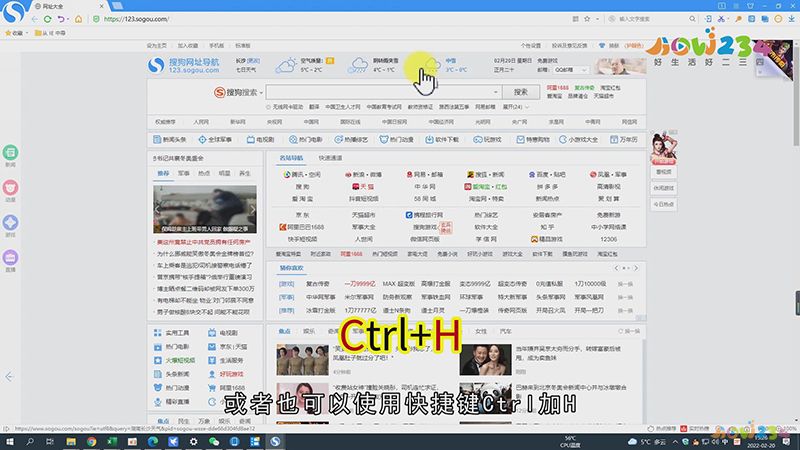800x450 pixels.
Task: Switch to 名站导航 tab
Action: (x=291, y=158)
